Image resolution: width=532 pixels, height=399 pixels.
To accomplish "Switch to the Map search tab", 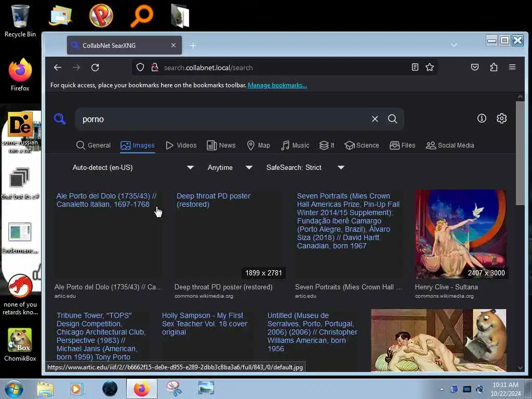I will point(259,145).
